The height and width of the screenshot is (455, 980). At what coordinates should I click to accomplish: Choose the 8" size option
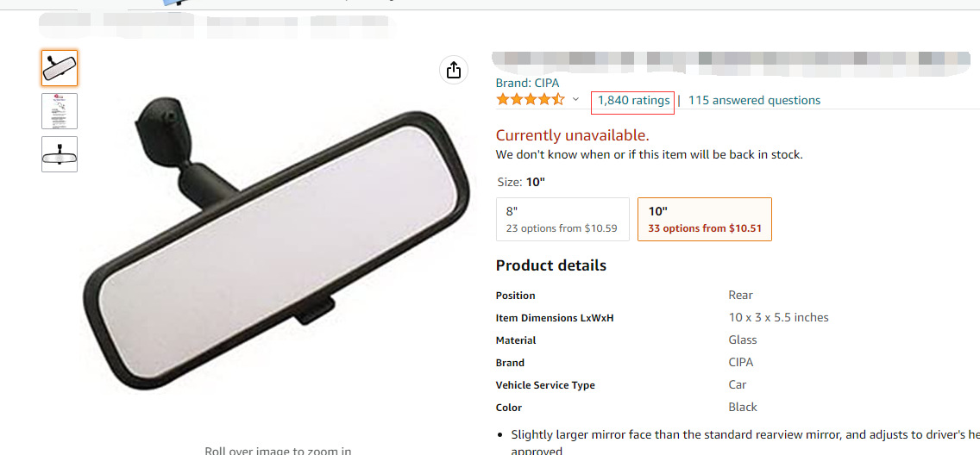pos(562,219)
